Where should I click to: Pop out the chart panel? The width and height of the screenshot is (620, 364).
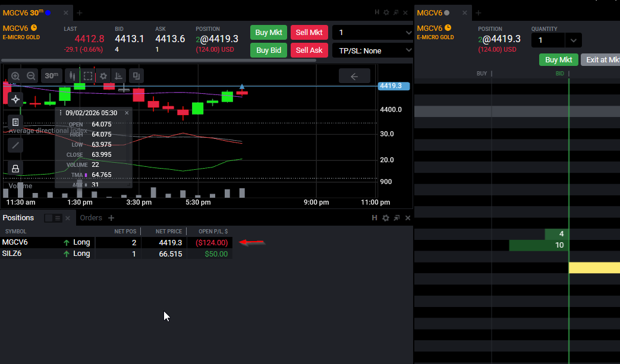point(396,12)
